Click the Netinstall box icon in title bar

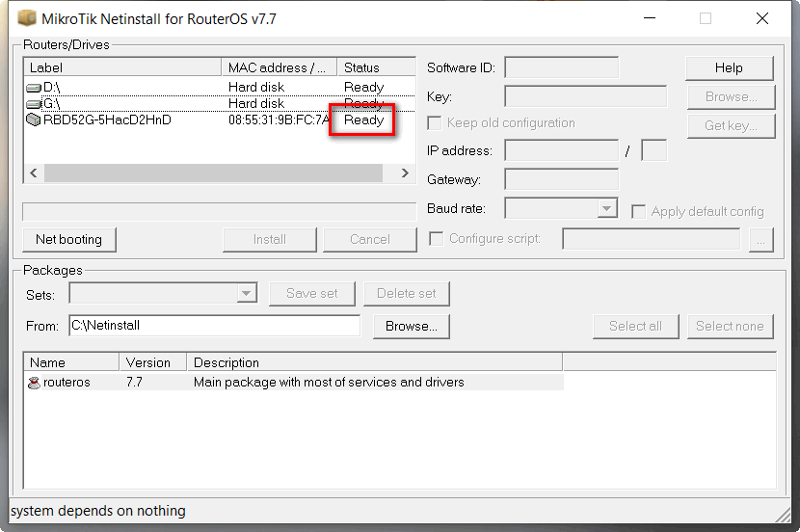pos(27,18)
